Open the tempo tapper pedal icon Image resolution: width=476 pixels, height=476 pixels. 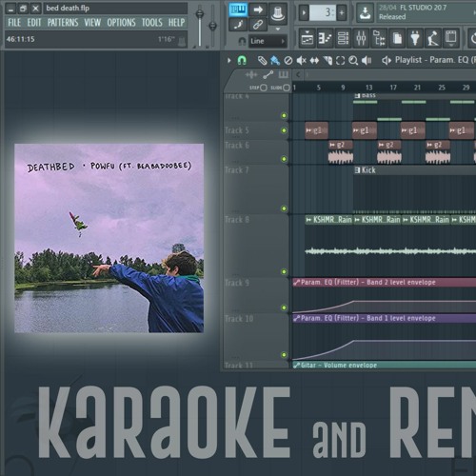point(433,38)
